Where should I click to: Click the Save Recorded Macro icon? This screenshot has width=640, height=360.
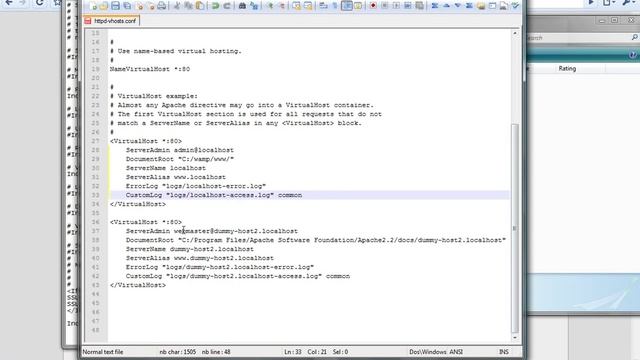coord(419,6)
